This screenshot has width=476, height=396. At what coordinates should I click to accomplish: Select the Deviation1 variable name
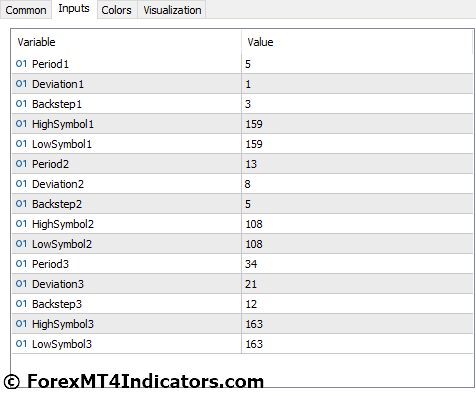coord(58,84)
